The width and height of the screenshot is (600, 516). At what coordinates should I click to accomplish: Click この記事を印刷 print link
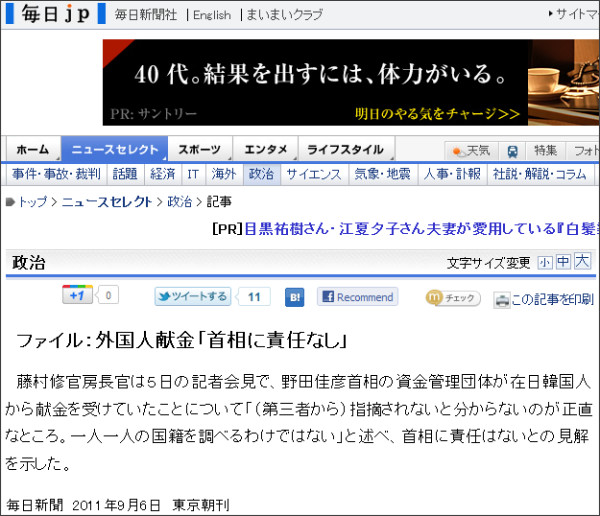click(544, 300)
